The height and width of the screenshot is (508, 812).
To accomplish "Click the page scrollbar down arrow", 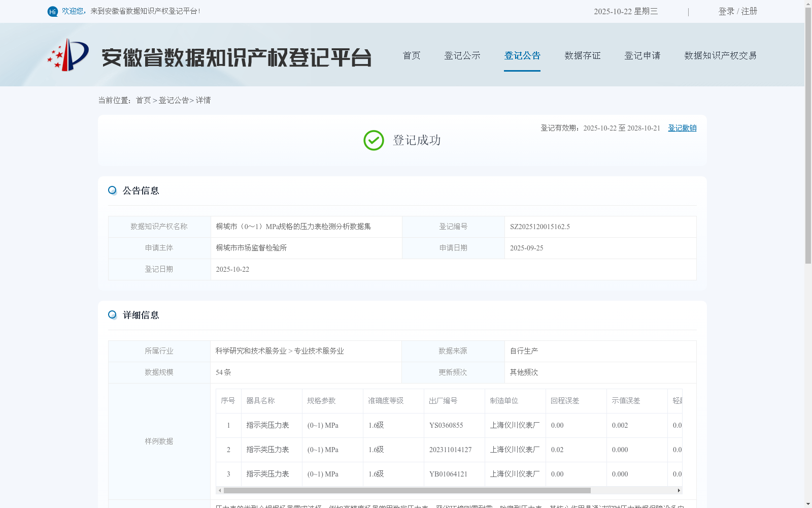I will [808, 504].
